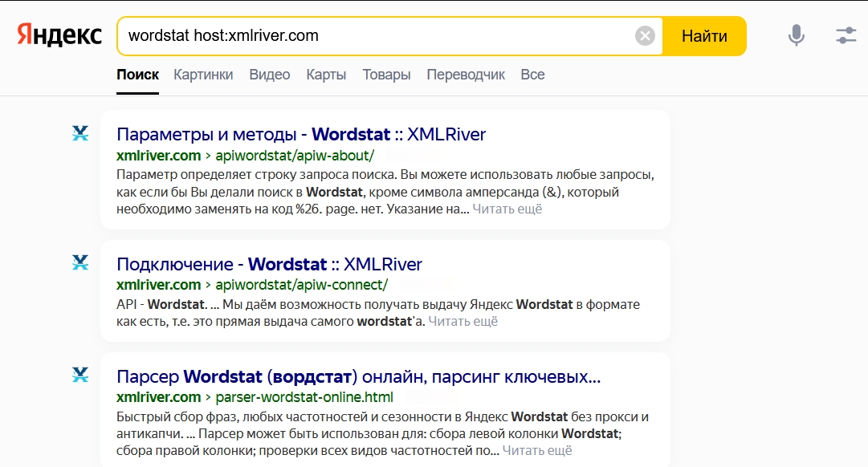
Task: Open Подключение - Wordstat result title
Action: tap(269, 264)
